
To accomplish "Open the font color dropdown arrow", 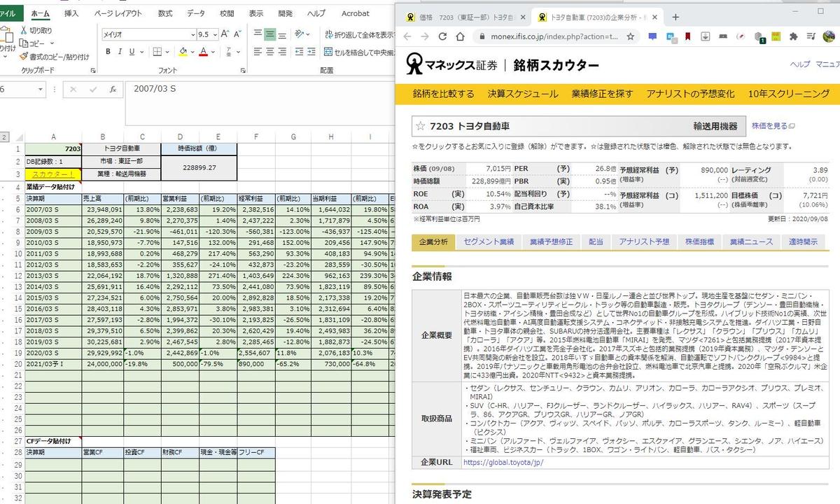I will click(213, 52).
